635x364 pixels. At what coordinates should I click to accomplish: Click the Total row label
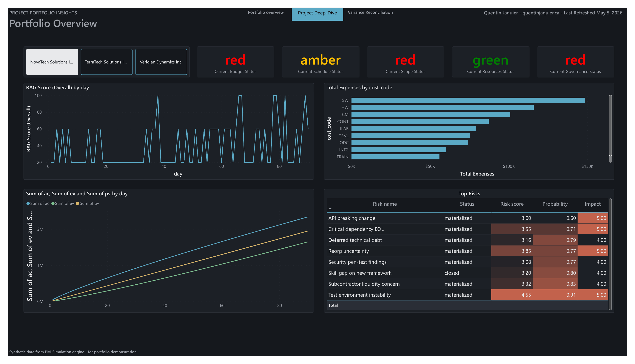coord(333,305)
